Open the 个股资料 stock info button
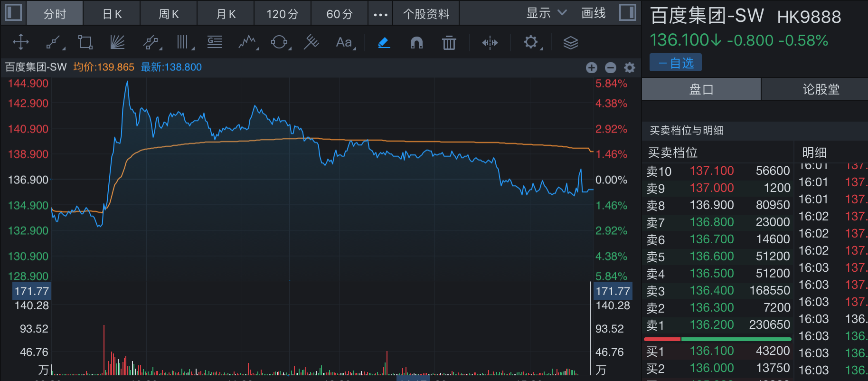Screen dimensions: 868x381 coord(426,14)
